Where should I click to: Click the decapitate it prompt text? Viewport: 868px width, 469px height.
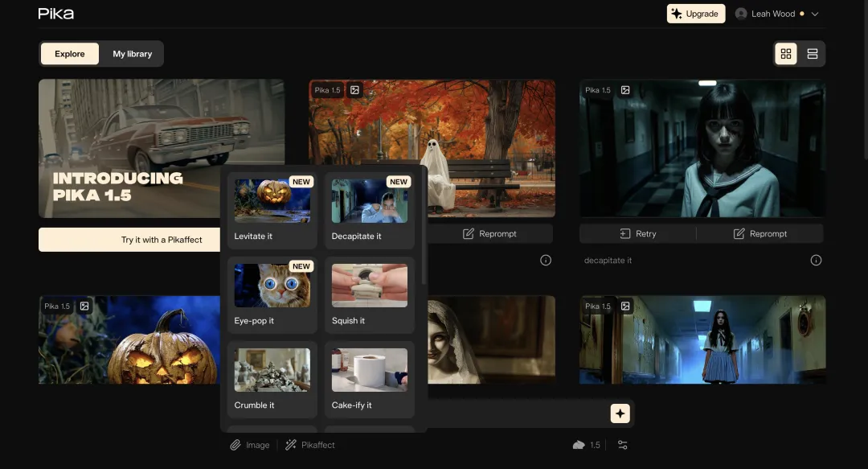[x=608, y=260]
